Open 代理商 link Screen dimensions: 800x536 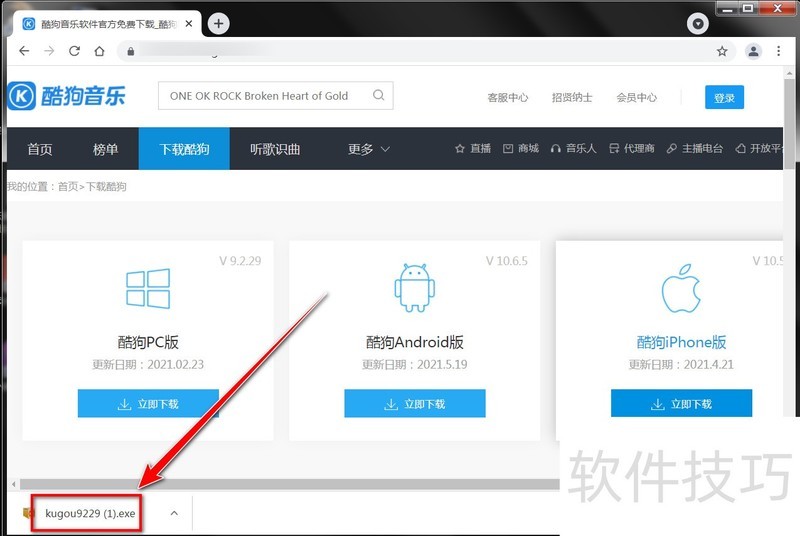(x=632, y=148)
